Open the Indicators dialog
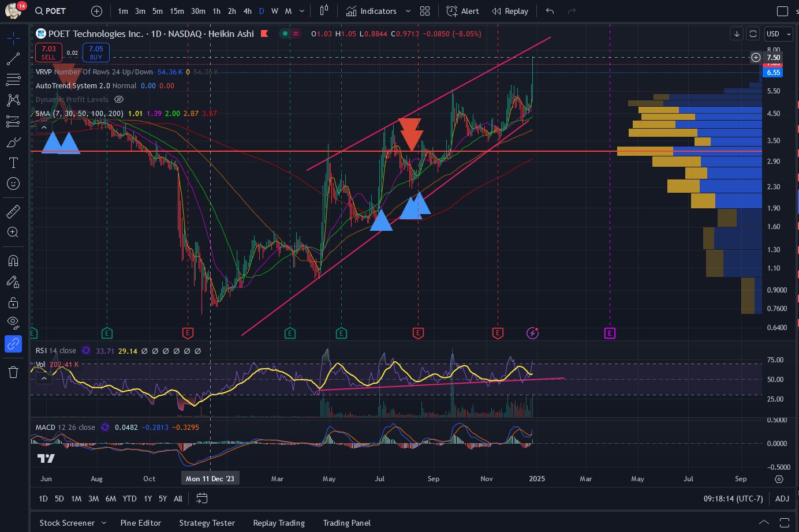Image resolution: width=799 pixels, height=532 pixels. [x=371, y=11]
